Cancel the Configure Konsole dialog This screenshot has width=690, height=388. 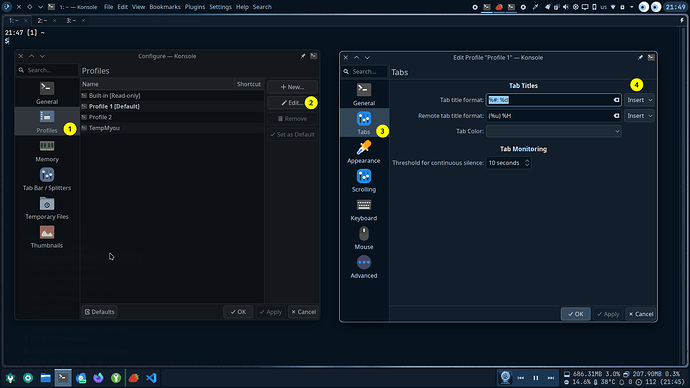click(303, 312)
